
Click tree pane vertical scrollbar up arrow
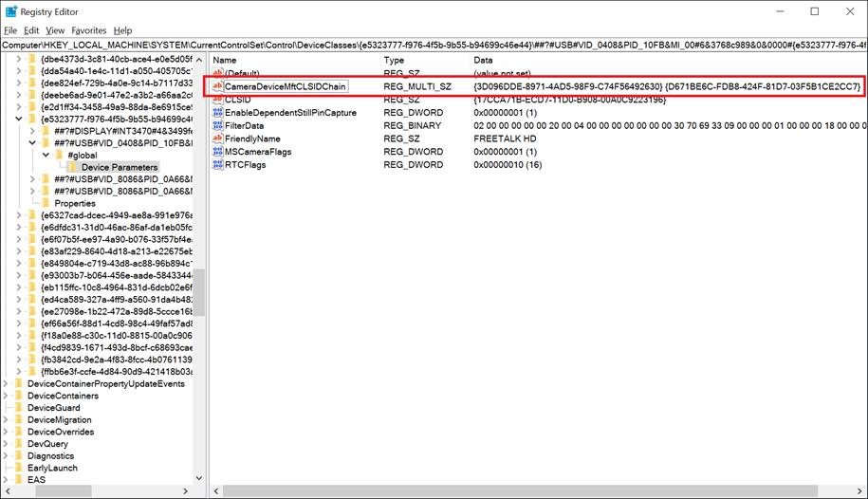199,59
